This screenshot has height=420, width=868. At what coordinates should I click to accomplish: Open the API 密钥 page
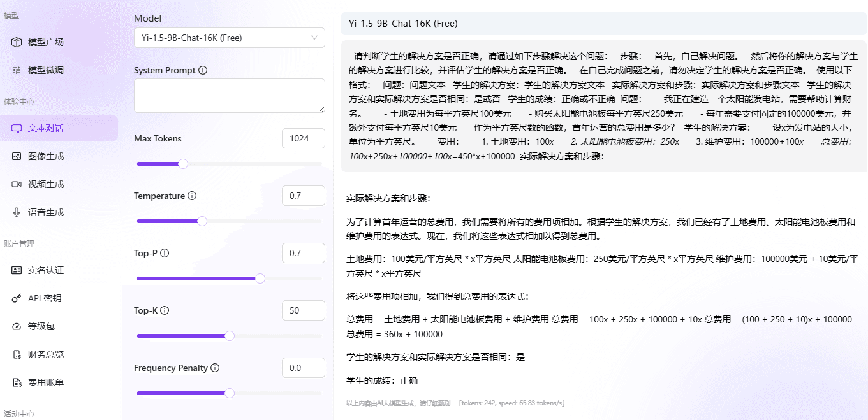coord(42,298)
